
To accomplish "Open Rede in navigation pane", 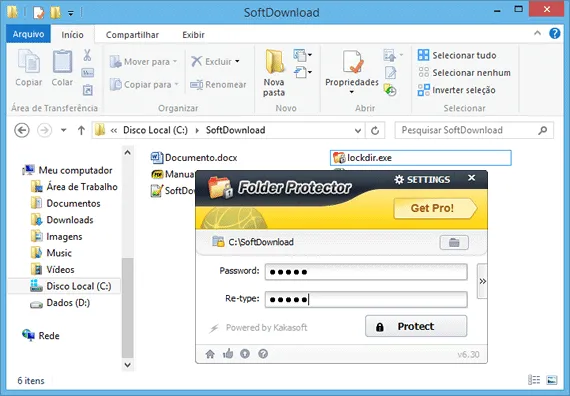I will (x=41, y=336).
